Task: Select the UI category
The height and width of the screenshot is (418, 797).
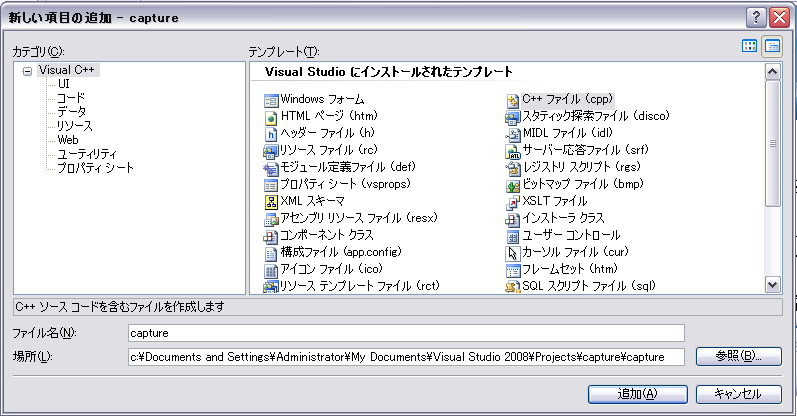Action: click(x=63, y=84)
